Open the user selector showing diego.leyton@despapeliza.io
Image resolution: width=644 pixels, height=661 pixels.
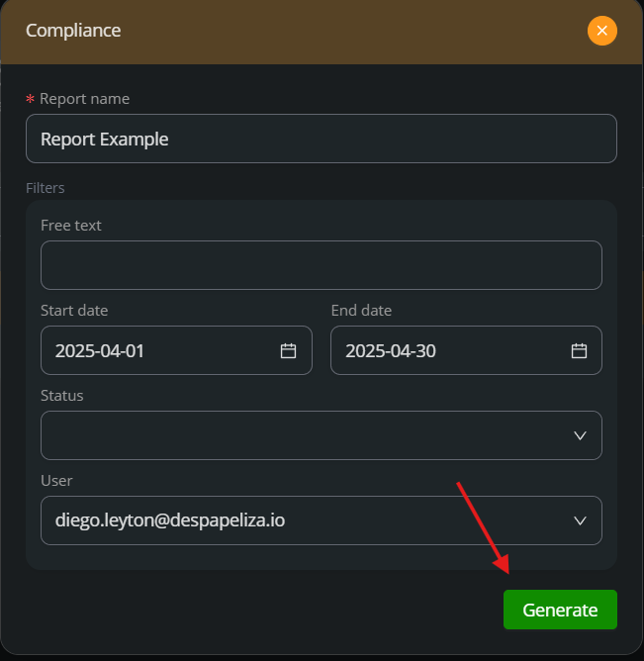click(x=322, y=520)
